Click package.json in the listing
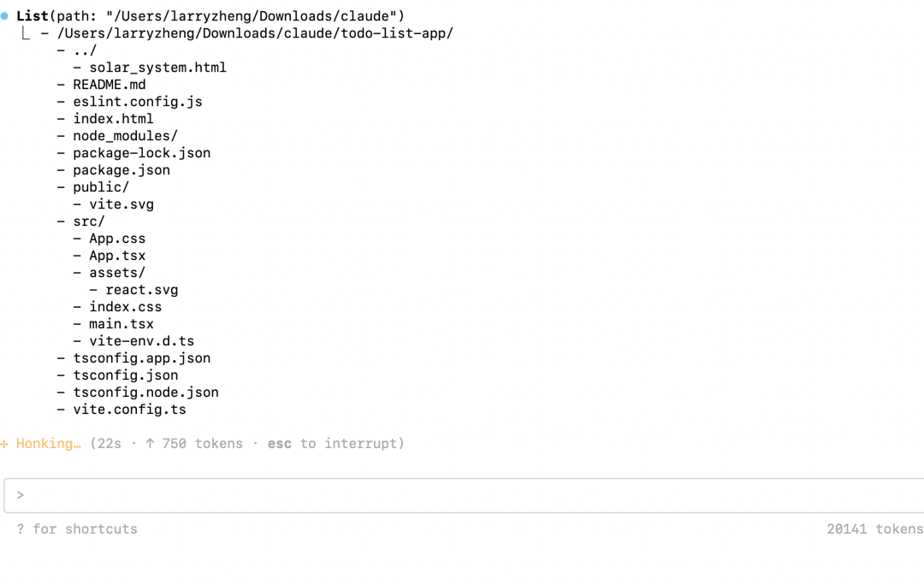This screenshot has width=924, height=584. 121,170
